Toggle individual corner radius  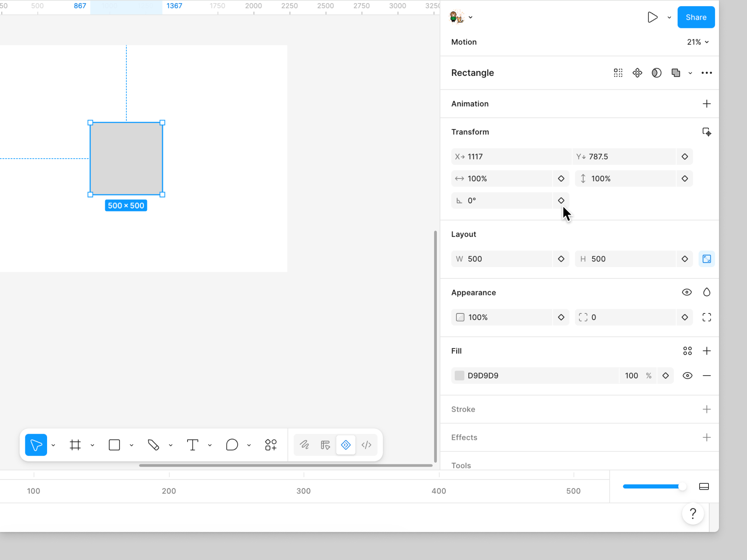point(707,317)
